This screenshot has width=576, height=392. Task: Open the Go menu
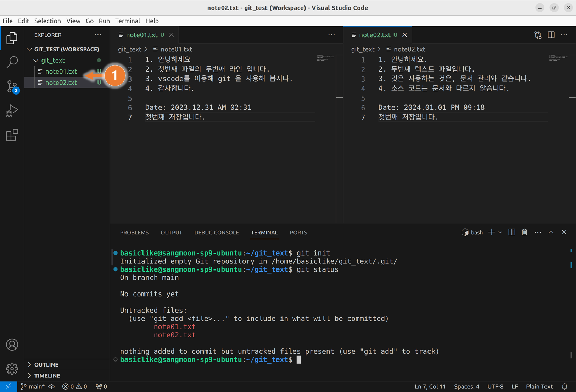pos(89,21)
